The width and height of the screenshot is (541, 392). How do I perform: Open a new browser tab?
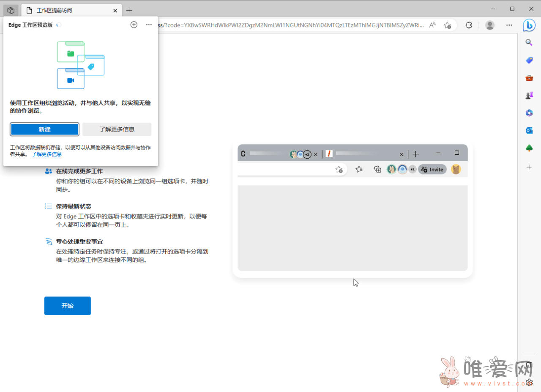129,10
